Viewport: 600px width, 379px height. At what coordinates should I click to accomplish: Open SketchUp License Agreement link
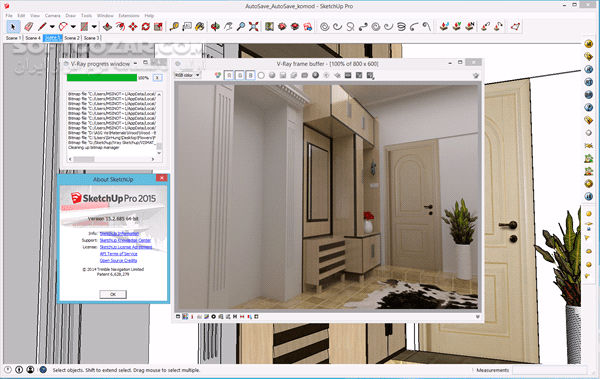(126, 247)
